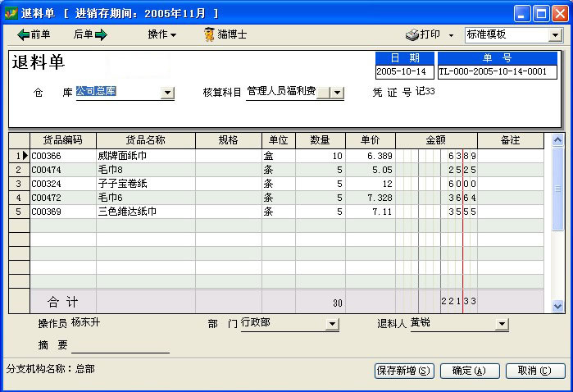The image size is (573, 392).
Task: Click the 日期 date field
Action: pos(404,71)
